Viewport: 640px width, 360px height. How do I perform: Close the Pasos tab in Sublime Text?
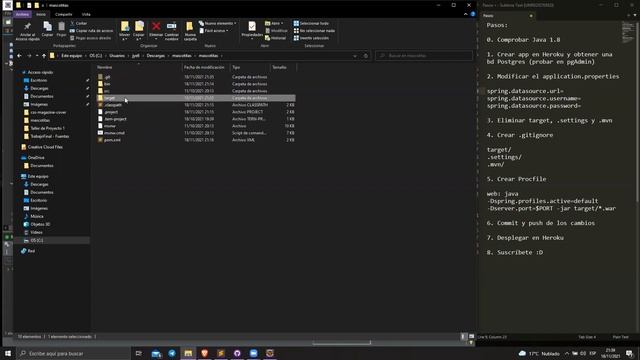[x=531, y=16]
